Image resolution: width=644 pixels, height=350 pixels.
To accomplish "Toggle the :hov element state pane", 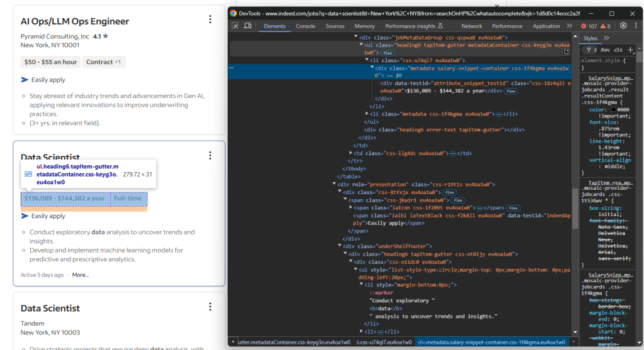I will 604,50.
